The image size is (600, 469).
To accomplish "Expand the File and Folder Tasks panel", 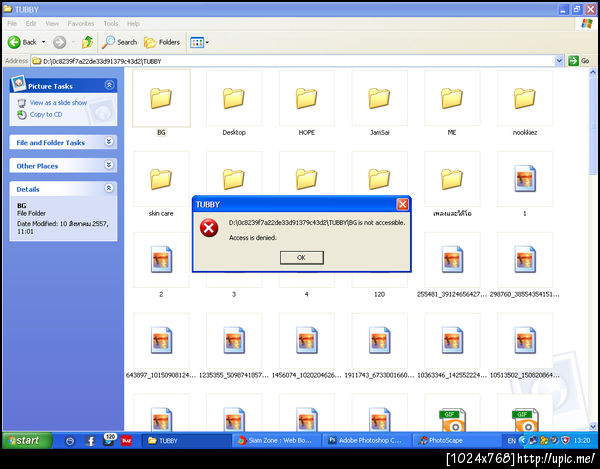I will tap(109, 142).
